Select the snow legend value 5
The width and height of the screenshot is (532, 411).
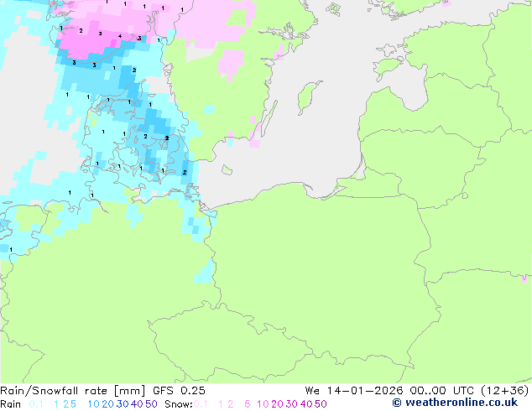248,404
